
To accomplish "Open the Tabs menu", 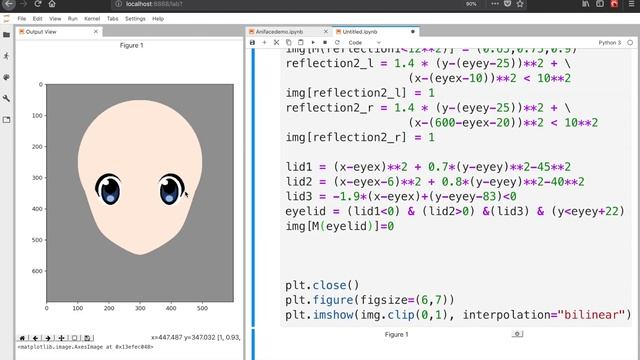I will [113, 19].
